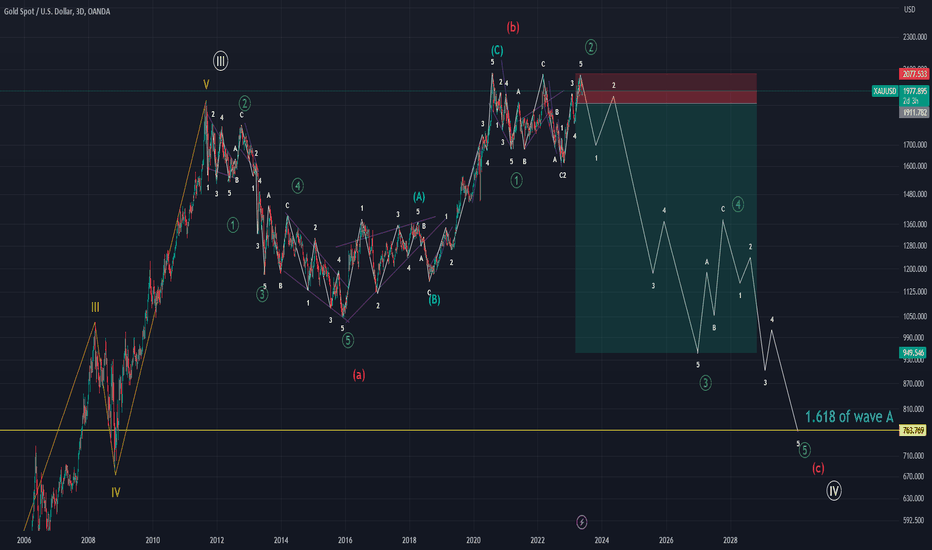Click the 2022 label on time axis
The image size is (932, 550).
[x=537, y=540]
